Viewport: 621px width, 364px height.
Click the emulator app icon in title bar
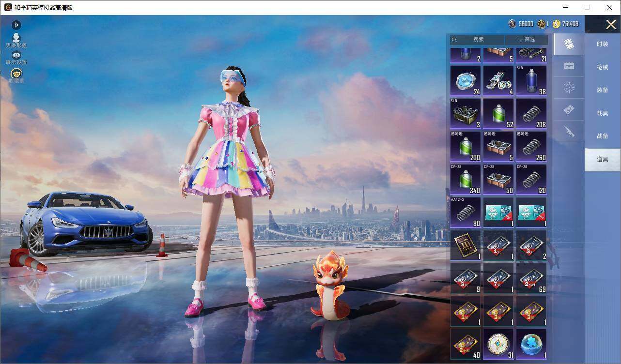pyautogui.click(x=8, y=7)
